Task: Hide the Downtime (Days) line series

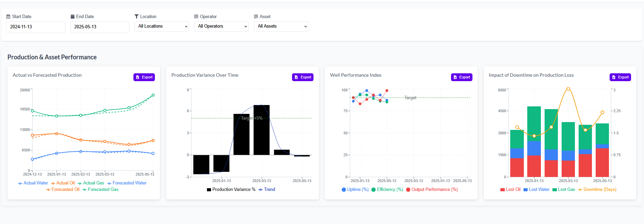Action: 597,190
